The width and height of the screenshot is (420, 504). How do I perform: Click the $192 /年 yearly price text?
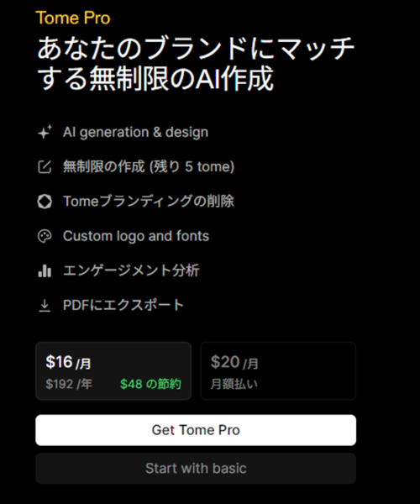pyautogui.click(x=69, y=384)
